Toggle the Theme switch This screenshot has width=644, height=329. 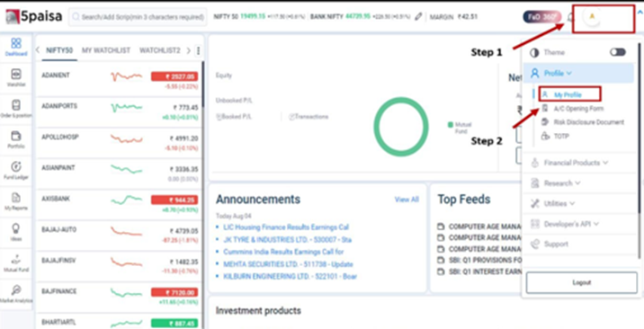click(617, 52)
